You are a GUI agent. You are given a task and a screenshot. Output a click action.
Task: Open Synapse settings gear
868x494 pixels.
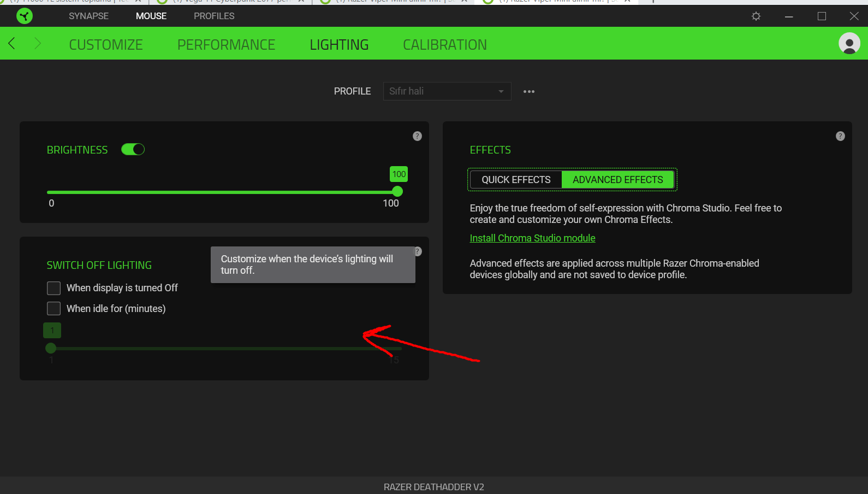point(756,16)
